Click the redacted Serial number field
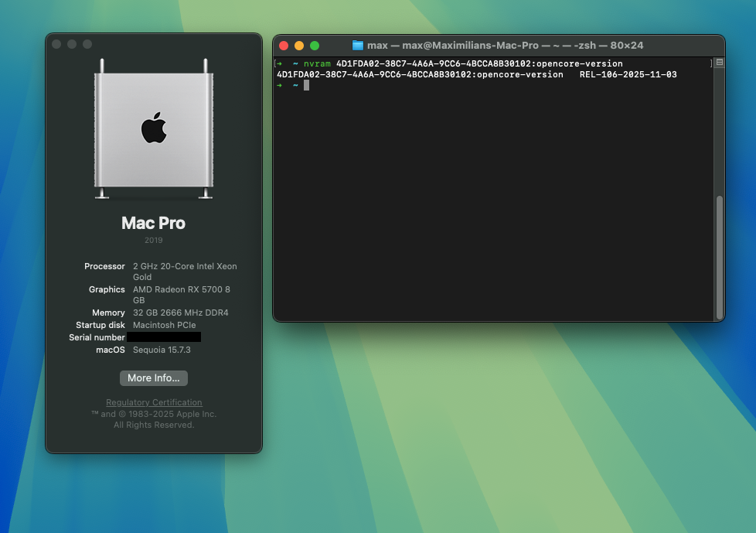This screenshot has width=756, height=533. (x=164, y=337)
